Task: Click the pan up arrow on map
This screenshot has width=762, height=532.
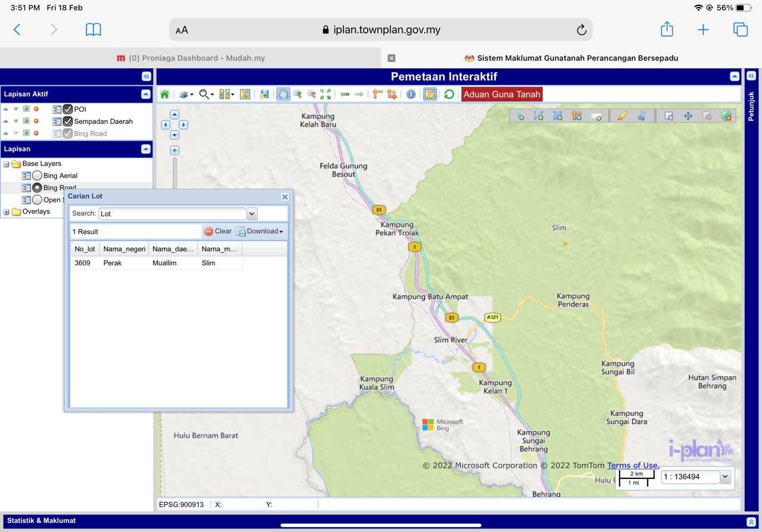Action: pyautogui.click(x=174, y=114)
